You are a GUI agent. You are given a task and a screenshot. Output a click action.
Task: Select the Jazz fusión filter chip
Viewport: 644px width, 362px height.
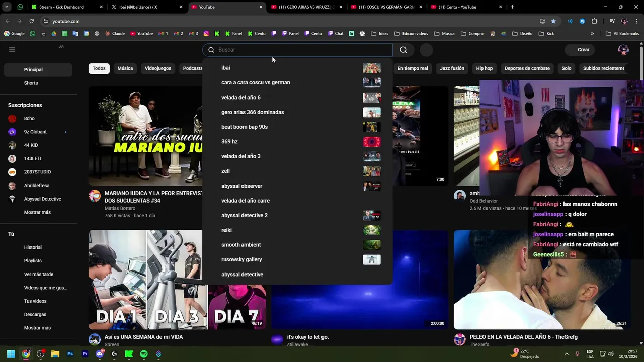pos(452,68)
